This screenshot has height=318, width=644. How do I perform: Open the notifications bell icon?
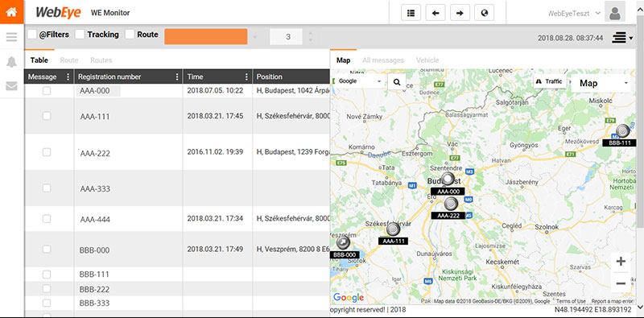[11, 62]
